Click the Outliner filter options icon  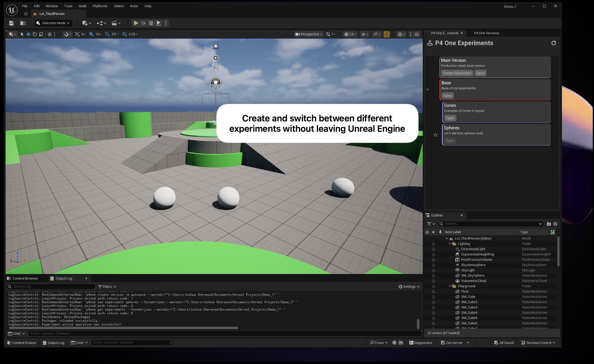pos(431,224)
